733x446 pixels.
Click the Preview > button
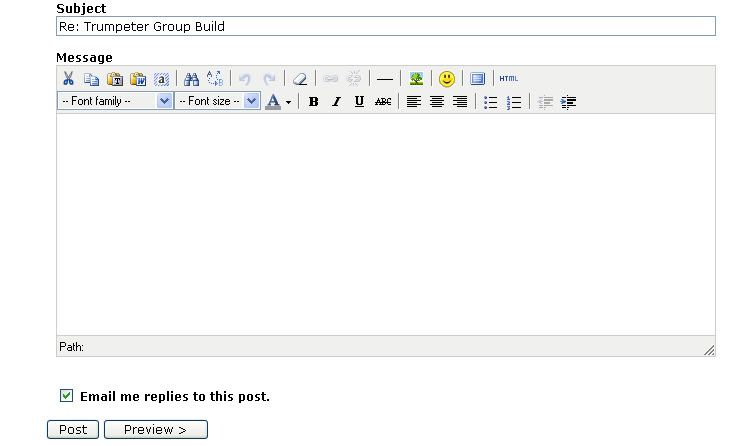pos(156,429)
